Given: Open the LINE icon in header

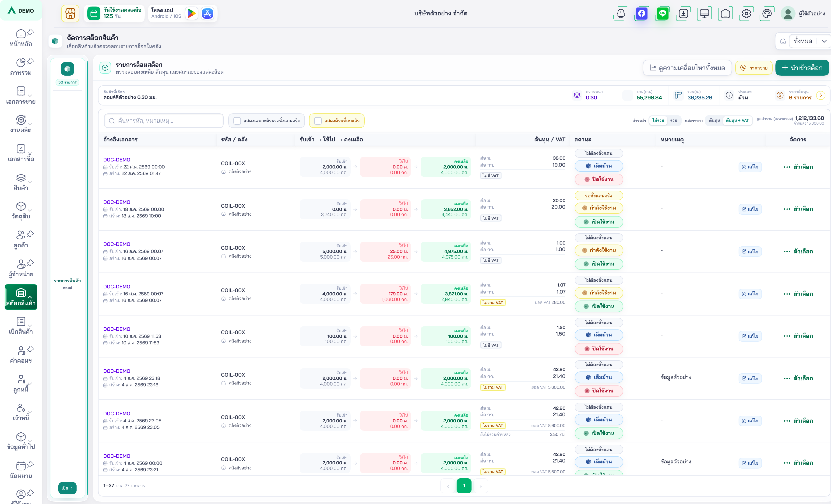Looking at the screenshot, I should click(662, 14).
